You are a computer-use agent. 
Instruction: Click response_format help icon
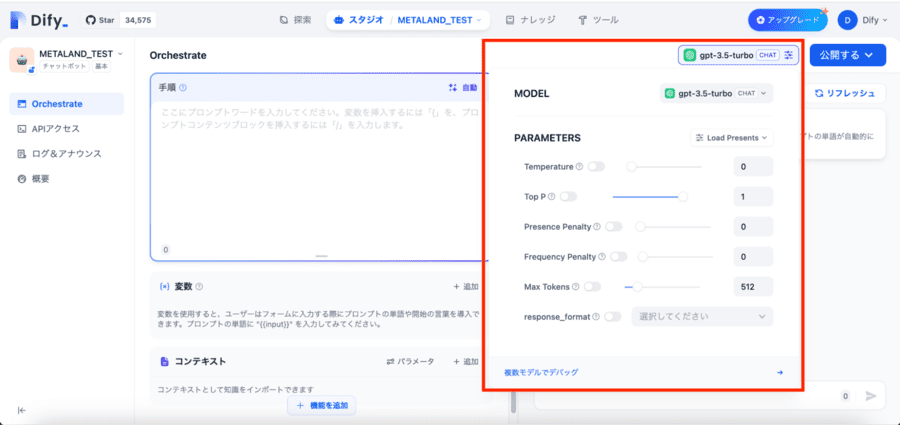coord(596,316)
